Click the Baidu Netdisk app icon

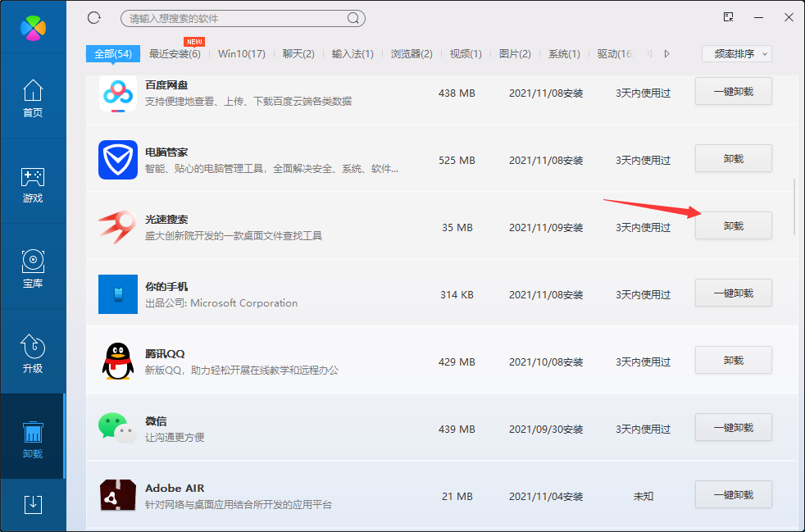[118, 93]
